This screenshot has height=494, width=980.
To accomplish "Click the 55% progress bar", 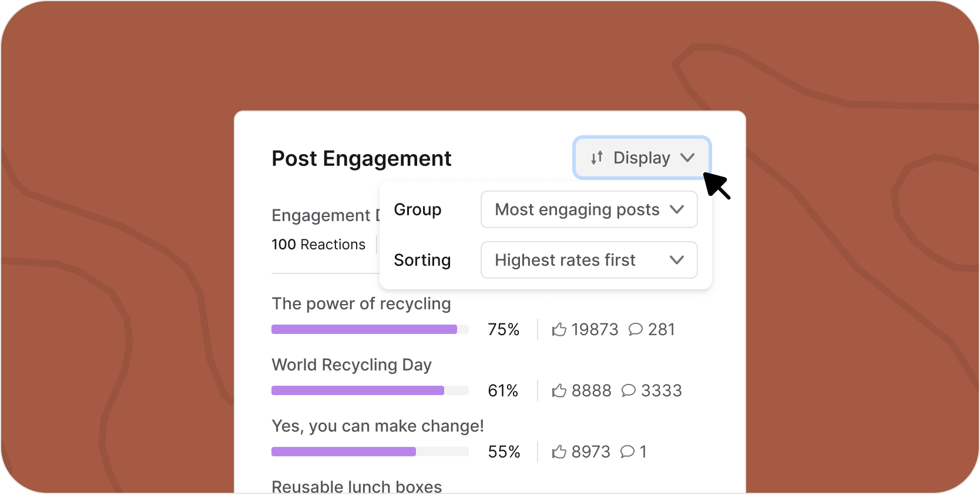I will click(x=370, y=452).
